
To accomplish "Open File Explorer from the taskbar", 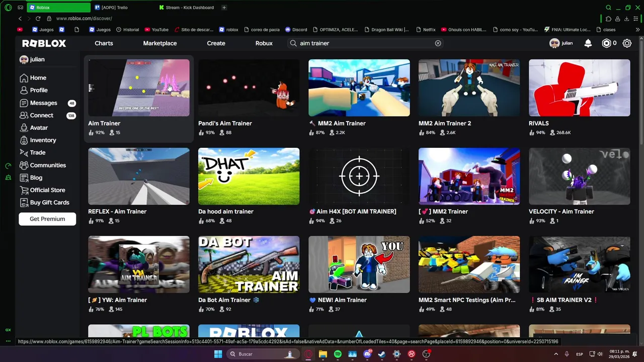I will (x=323, y=354).
